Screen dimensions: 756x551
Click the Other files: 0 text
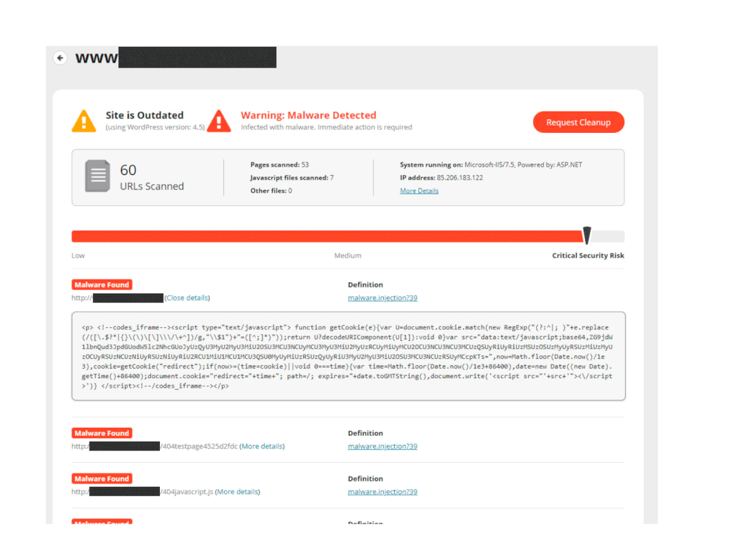click(x=271, y=191)
